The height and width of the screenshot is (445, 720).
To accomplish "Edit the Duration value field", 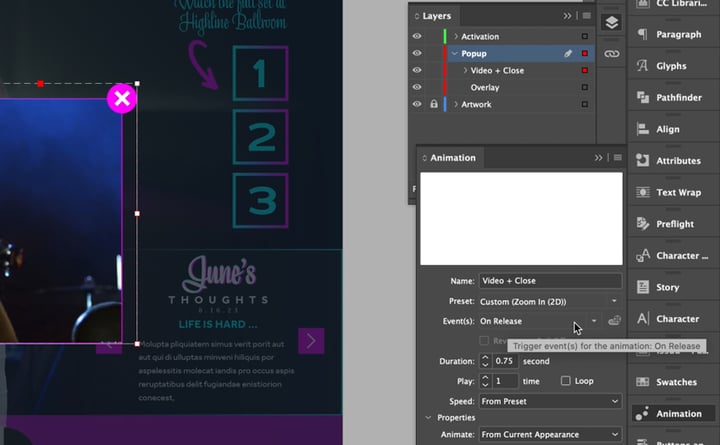I will point(504,361).
